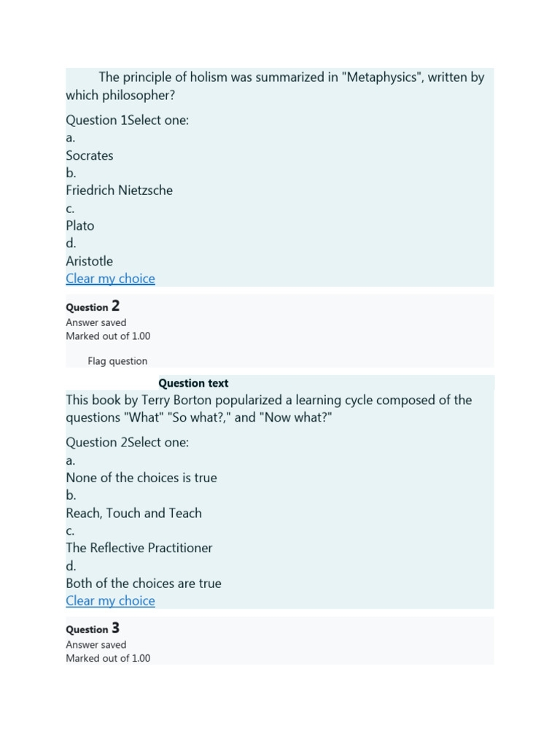Click option letter b. under Question 1

tap(71, 173)
